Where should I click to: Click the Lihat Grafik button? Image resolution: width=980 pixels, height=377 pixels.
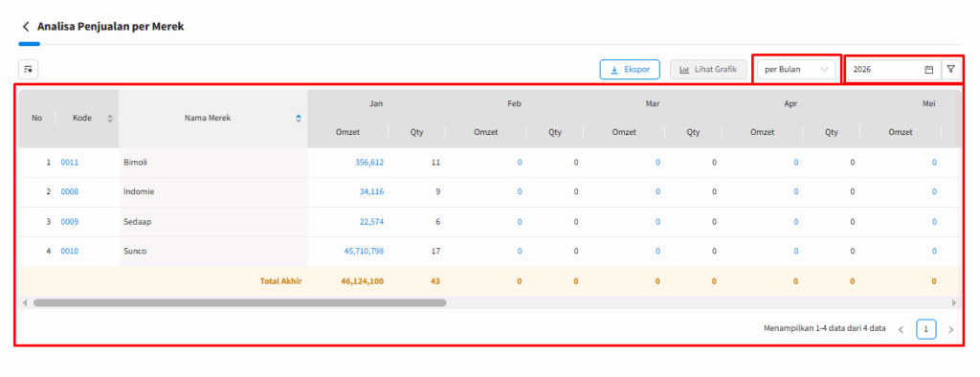pyautogui.click(x=708, y=70)
